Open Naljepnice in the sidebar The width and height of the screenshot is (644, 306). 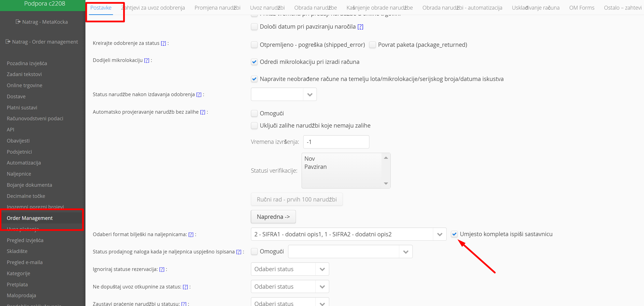19,174
